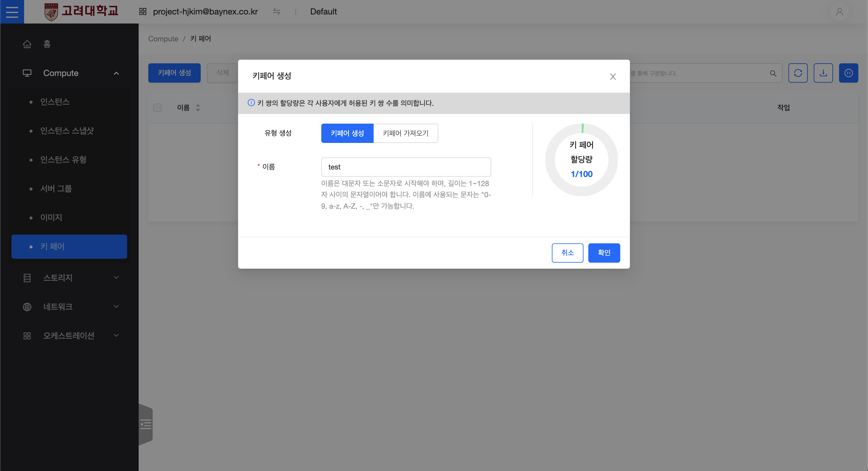The height and width of the screenshot is (471, 868).
Task: Click the background 키페어 생성 button
Action: coord(174,73)
